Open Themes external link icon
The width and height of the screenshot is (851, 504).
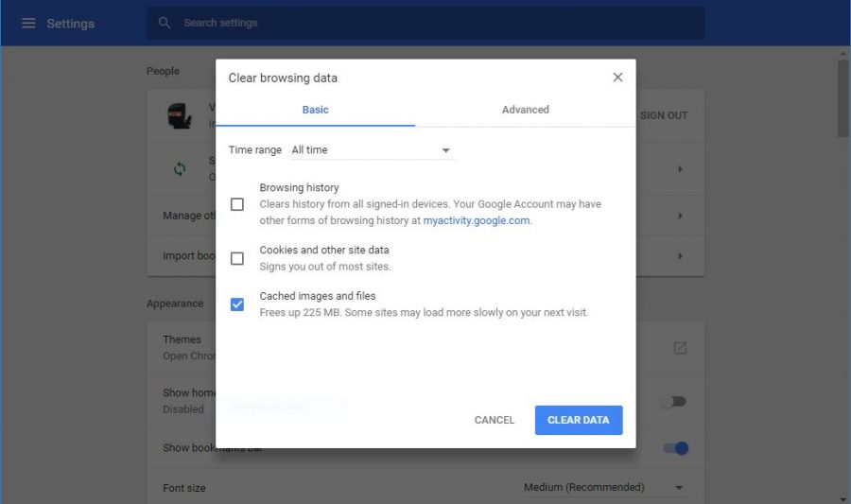click(680, 348)
